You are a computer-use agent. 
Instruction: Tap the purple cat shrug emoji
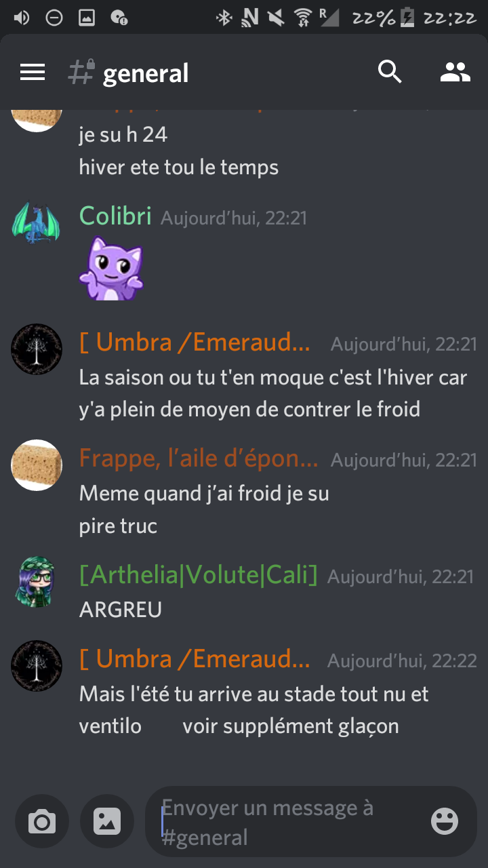tap(111, 269)
